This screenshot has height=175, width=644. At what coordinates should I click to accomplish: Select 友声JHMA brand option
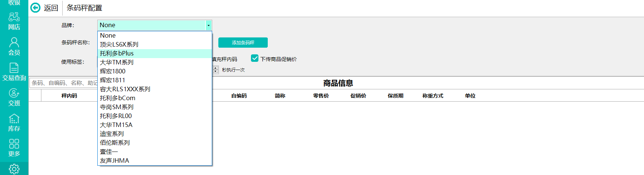[155, 160]
